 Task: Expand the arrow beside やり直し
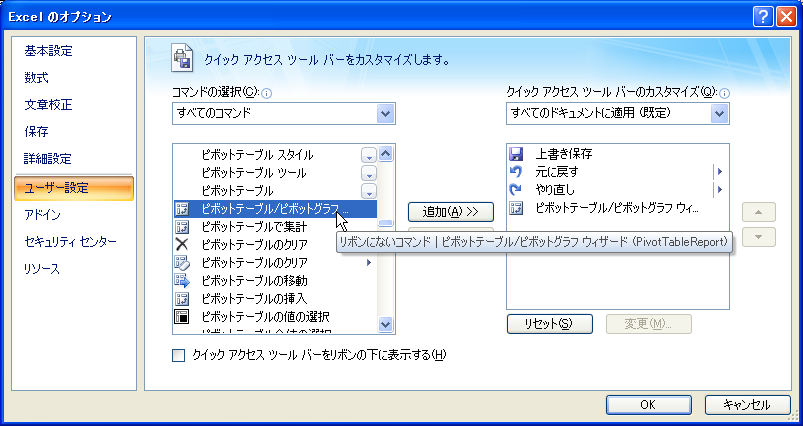point(720,189)
